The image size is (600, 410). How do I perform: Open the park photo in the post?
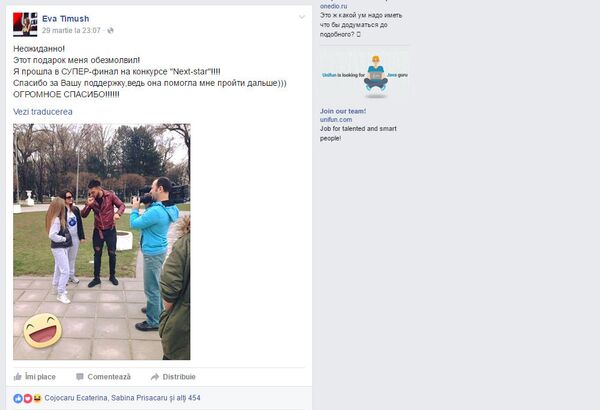tap(102, 242)
